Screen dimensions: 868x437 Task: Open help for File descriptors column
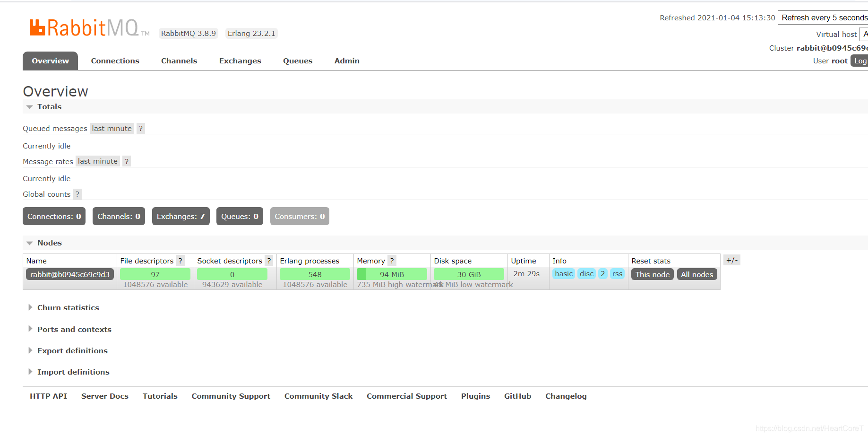click(180, 261)
